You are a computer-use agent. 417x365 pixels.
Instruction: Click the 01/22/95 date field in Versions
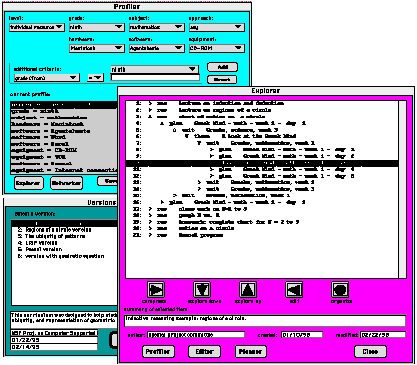54,340
